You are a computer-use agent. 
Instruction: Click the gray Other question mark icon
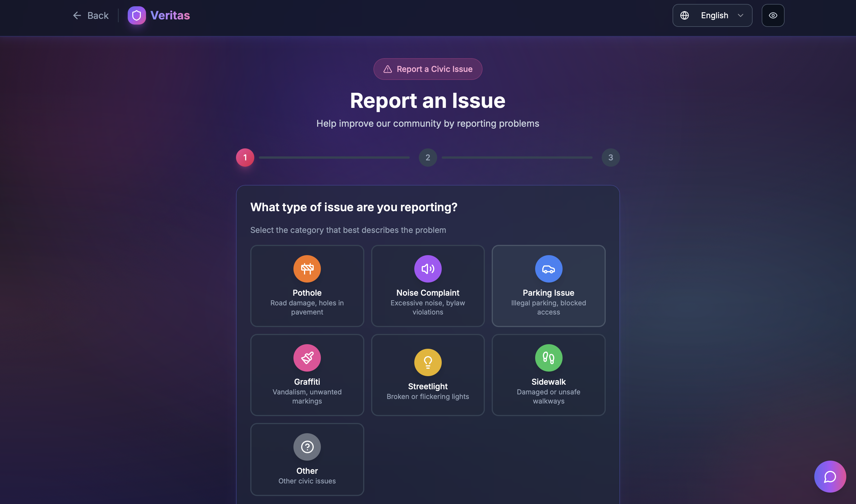[307, 447]
